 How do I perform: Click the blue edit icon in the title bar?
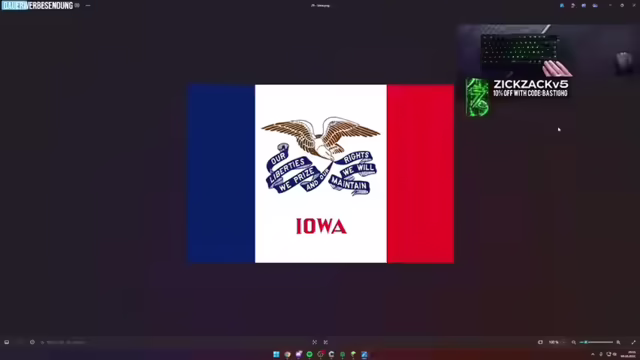[x=562, y=5]
